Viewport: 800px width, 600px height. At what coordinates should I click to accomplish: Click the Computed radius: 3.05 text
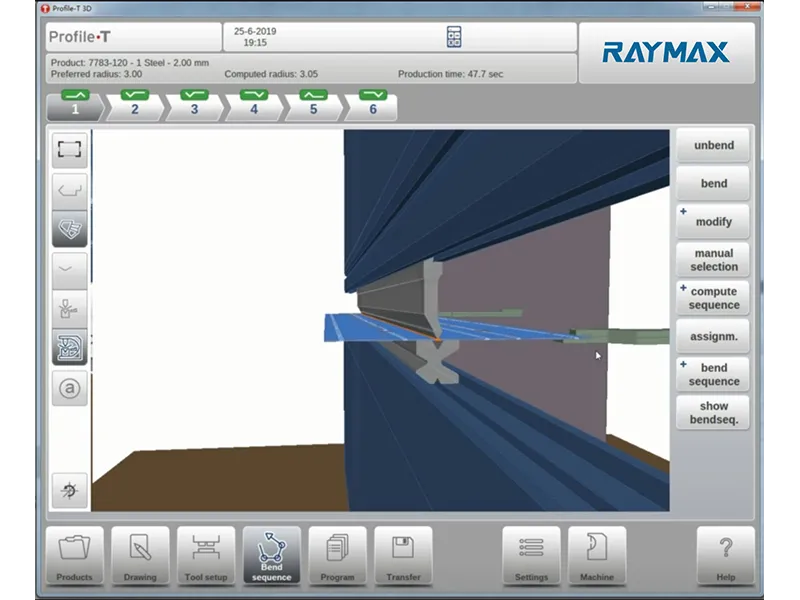[271, 74]
